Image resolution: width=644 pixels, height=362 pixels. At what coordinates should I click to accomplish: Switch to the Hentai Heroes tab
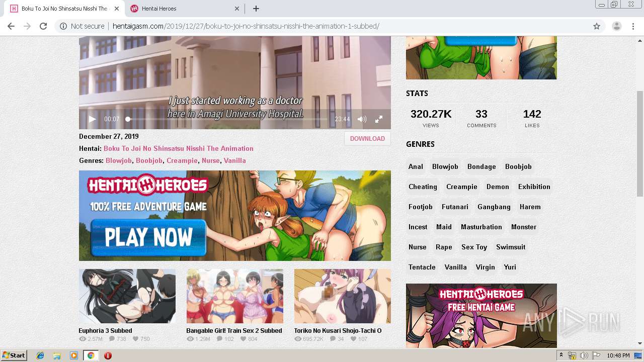(x=185, y=9)
